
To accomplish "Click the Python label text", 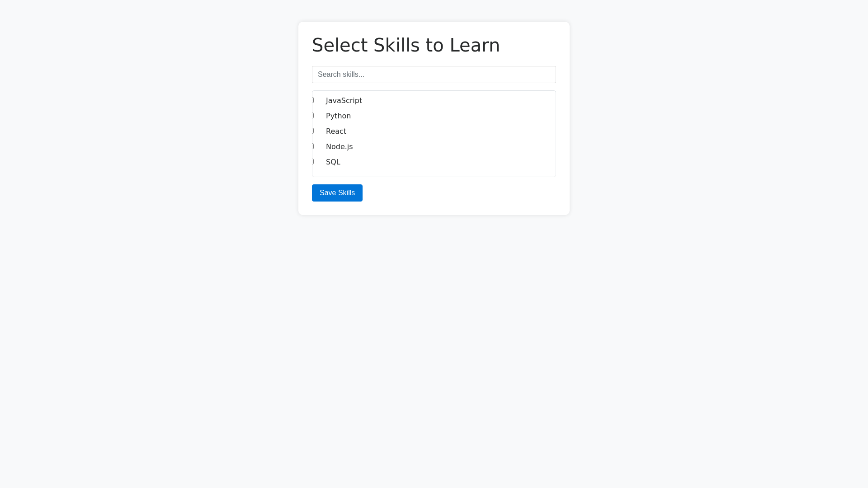I will pyautogui.click(x=338, y=116).
